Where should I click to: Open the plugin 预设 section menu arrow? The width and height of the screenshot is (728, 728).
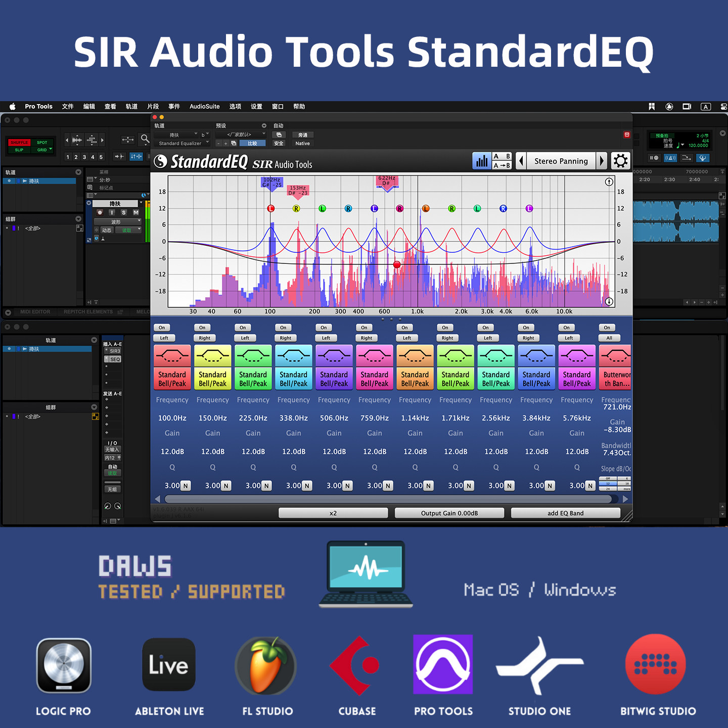pos(264,126)
